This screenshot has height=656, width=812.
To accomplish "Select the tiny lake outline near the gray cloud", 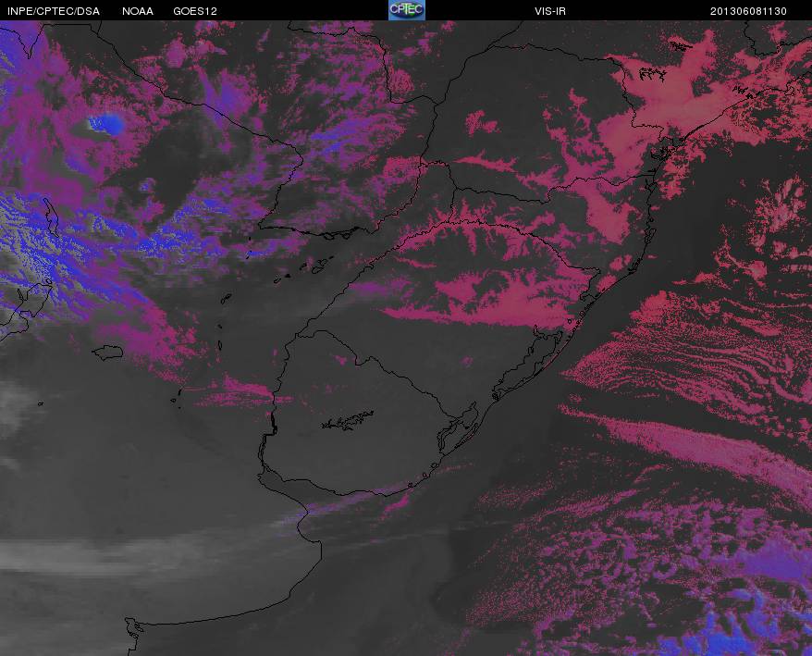I will click(41, 403).
